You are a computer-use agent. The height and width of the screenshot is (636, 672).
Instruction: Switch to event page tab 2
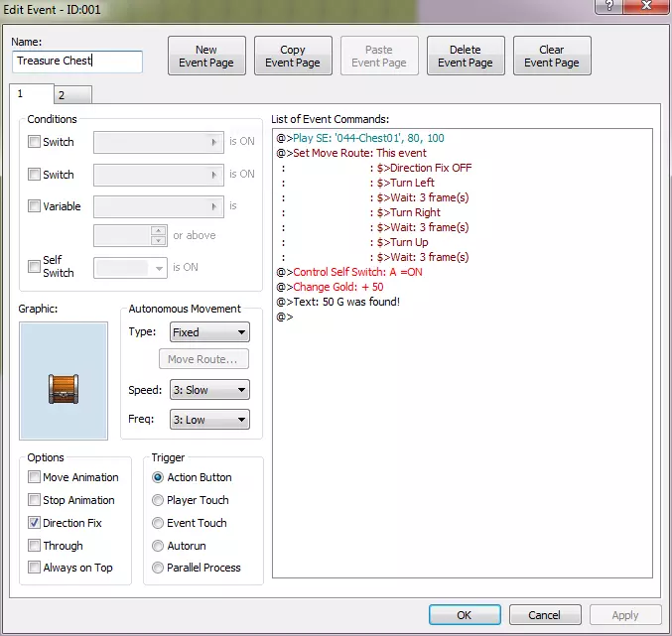pyautogui.click(x=72, y=95)
